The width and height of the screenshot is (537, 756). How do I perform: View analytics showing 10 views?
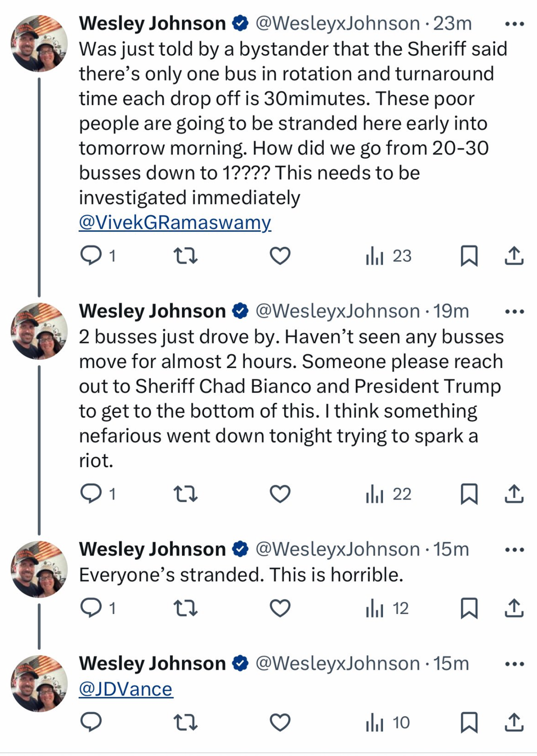pos(389,723)
